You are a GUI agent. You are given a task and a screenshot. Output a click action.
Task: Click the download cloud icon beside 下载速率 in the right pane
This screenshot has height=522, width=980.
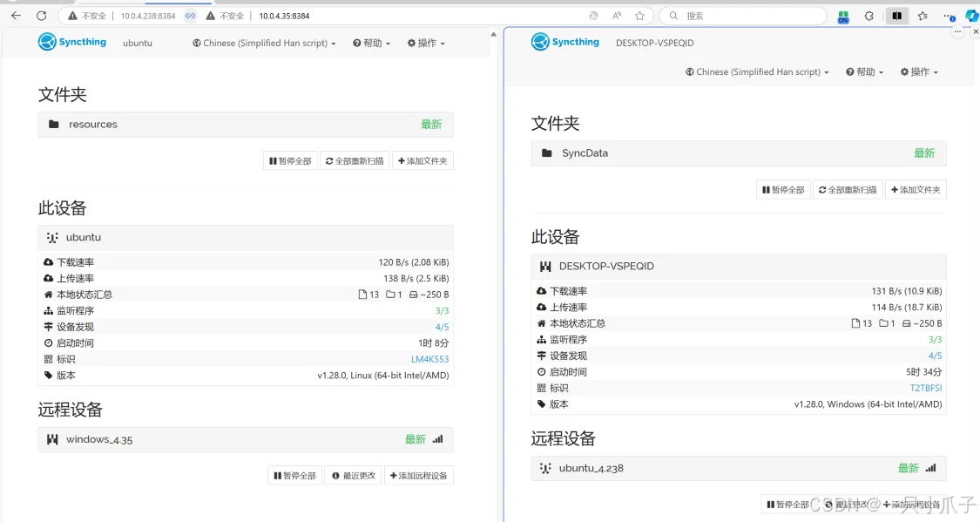click(x=541, y=291)
